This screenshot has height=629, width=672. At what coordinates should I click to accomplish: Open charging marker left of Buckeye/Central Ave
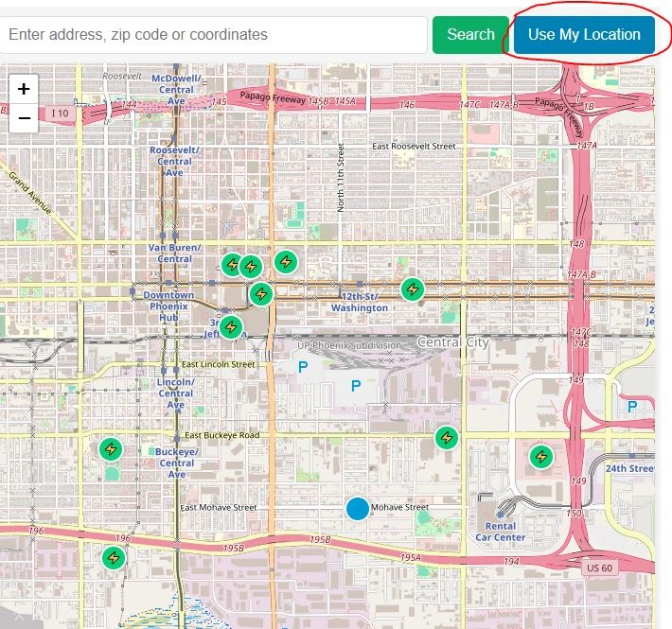(x=111, y=448)
